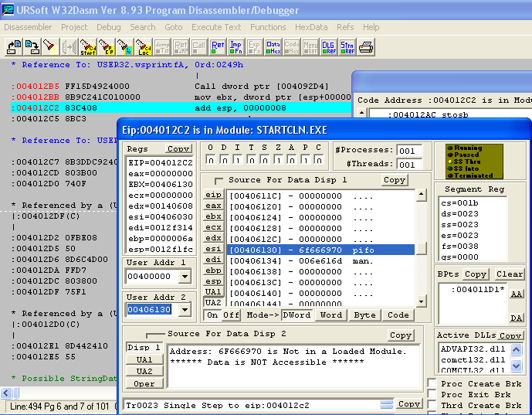
Task: Expand the User Addr 1 dropdown
Action: [185, 277]
